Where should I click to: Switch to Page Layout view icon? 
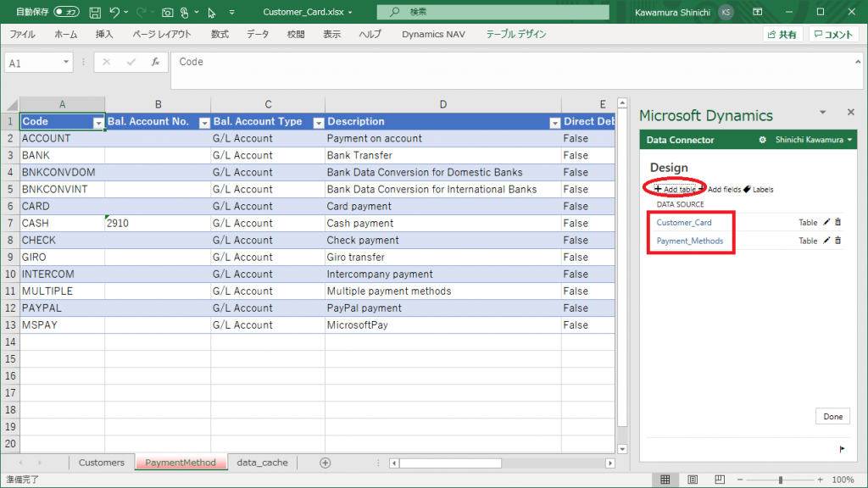(x=693, y=480)
